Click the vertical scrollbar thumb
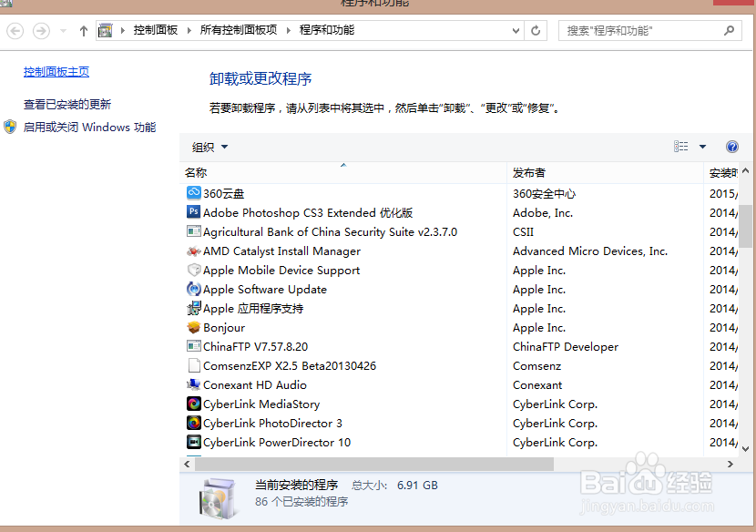Image resolution: width=756 pixels, height=532 pixels. pos(745,226)
